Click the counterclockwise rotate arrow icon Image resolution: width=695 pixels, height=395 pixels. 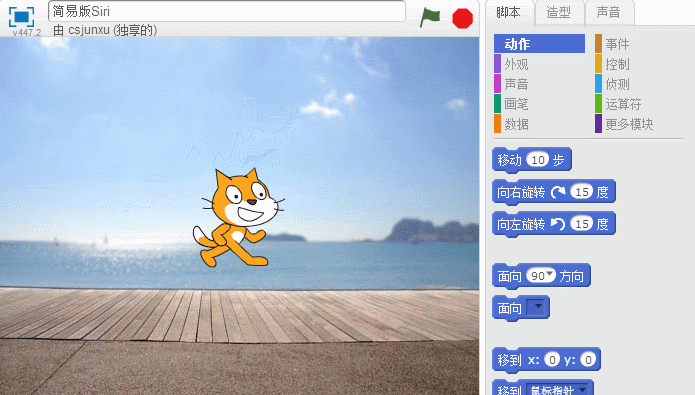coord(558,224)
